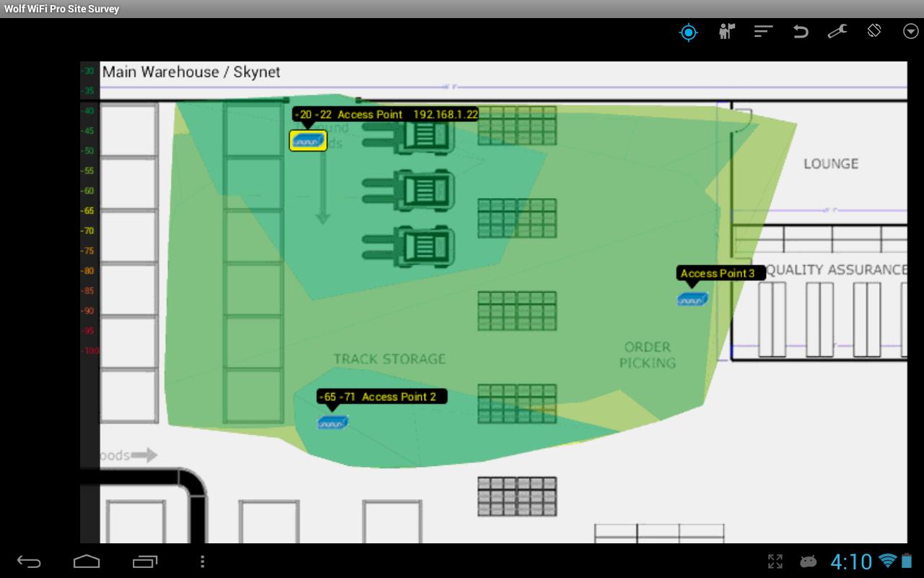Tap the Access Point 192.168.1.22 label
The height and width of the screenshot is (578, 924).
click(385, 114)
